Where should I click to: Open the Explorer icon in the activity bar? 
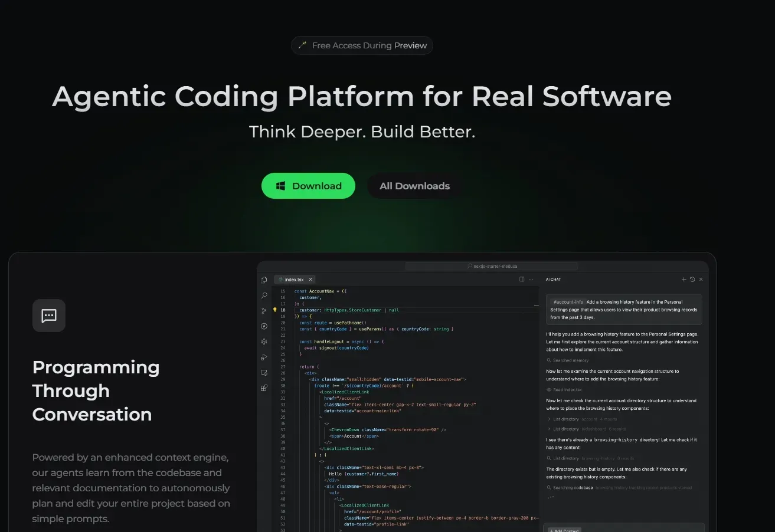click(264, 280)
